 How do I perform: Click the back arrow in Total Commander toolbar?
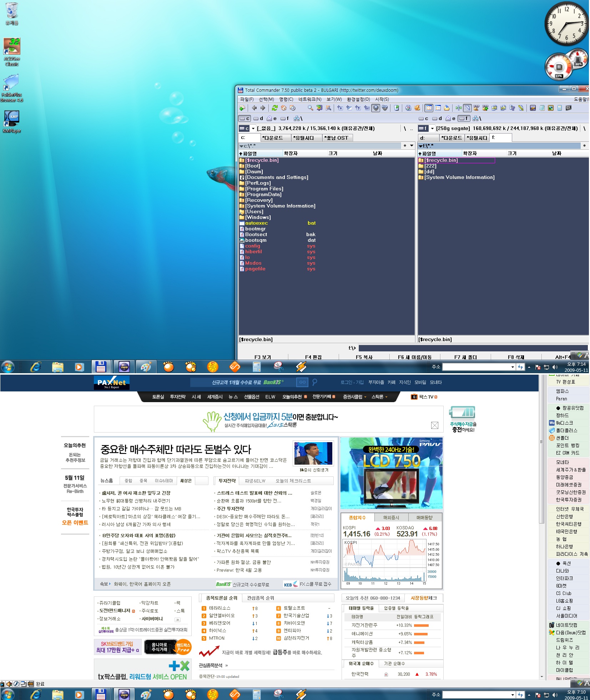(254, 108)
